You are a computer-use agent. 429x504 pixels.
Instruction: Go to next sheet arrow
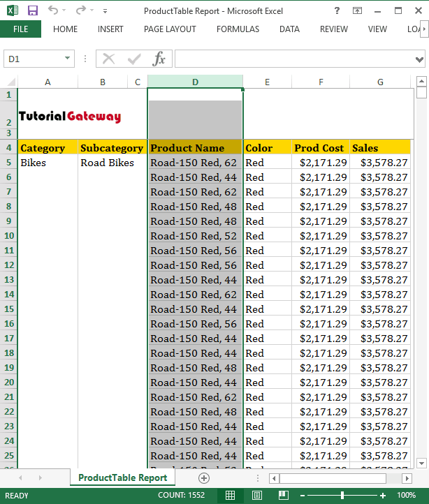(41, 478)
